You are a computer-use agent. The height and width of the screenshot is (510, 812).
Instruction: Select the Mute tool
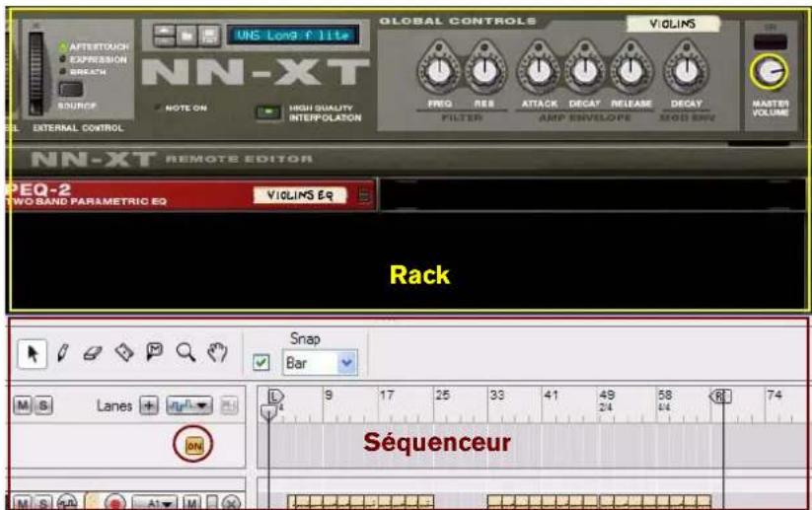[154, 352]
